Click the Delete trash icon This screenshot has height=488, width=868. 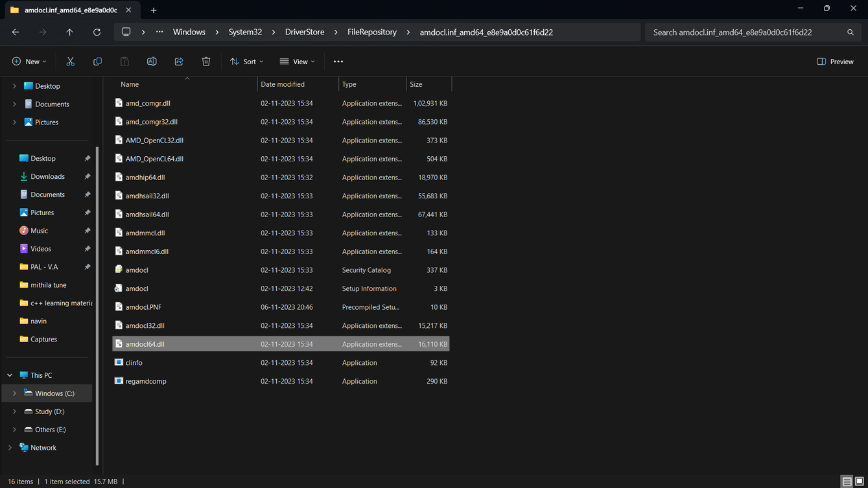coord(206,62)
